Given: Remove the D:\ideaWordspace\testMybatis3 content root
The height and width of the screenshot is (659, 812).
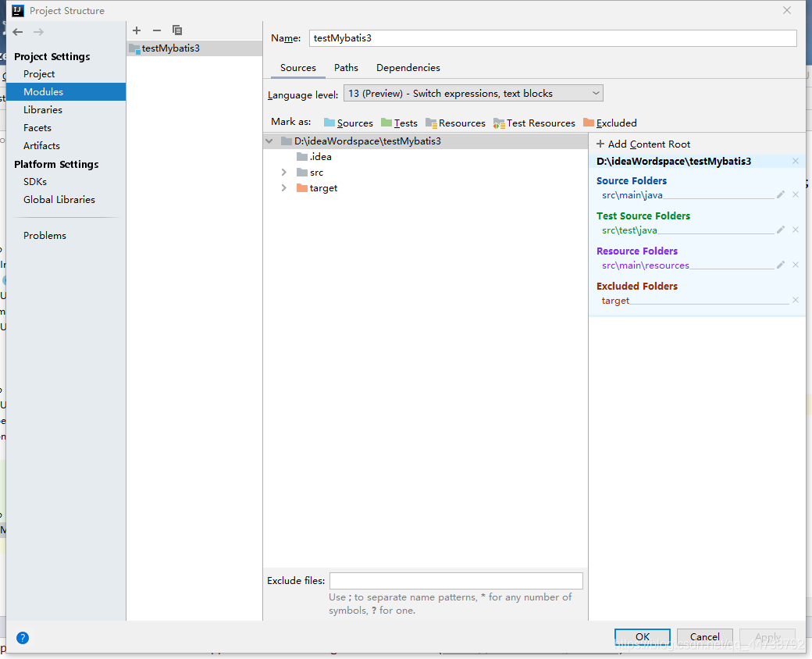Looking at the screenshot, I should point(796,161).
